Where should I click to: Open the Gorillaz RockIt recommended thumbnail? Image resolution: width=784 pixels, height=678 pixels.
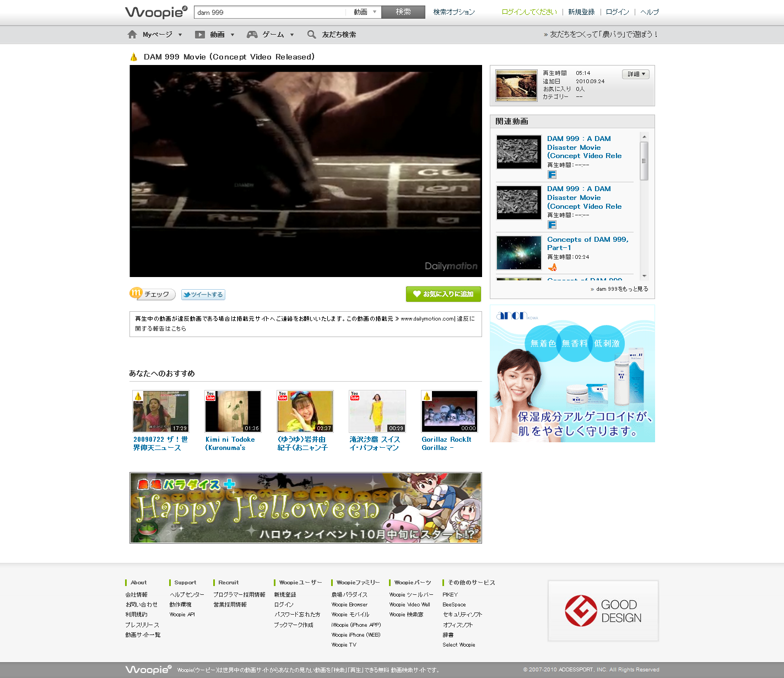coord(450,411)
